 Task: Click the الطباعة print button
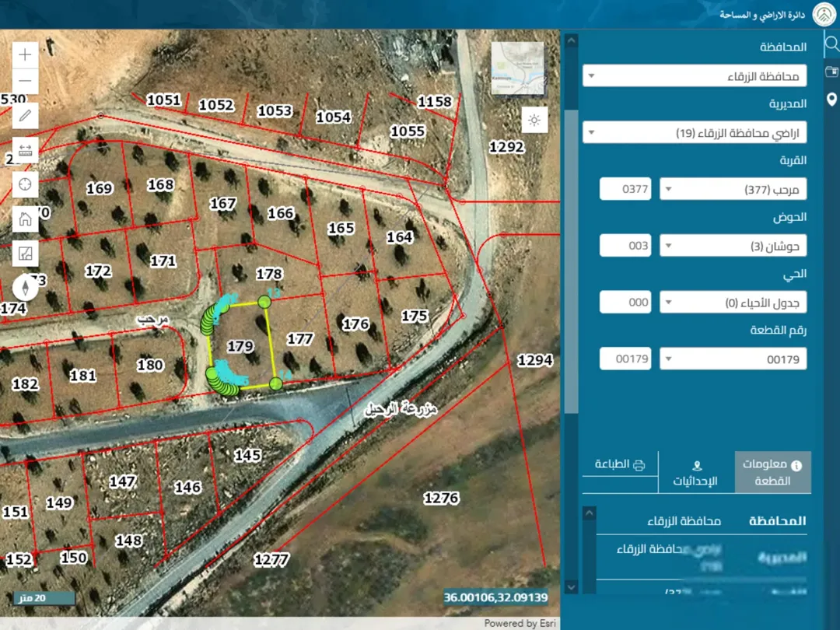coord(620,464)
